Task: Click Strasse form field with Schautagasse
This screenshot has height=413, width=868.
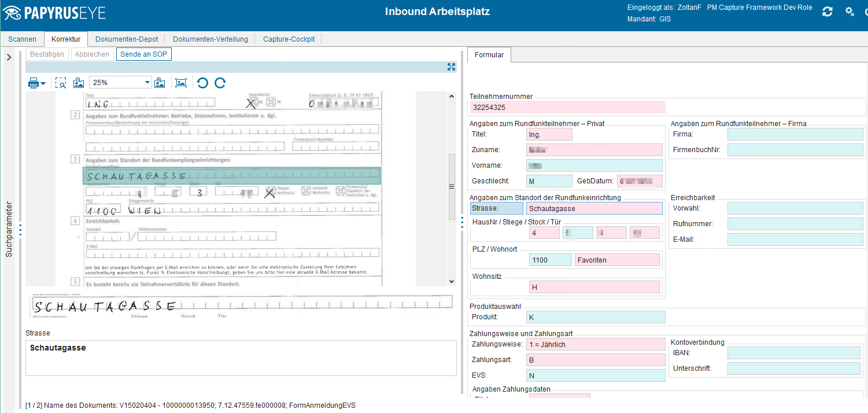Action: coord(594,208)
